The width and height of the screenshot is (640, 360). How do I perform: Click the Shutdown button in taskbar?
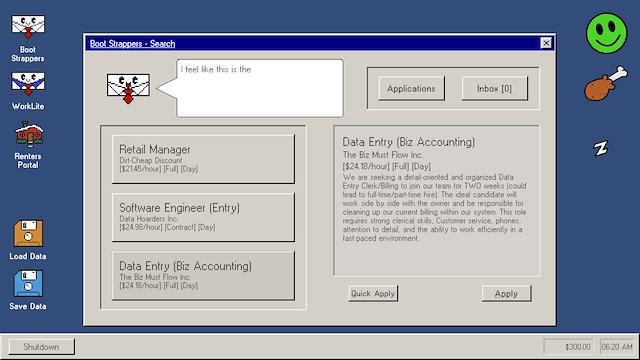click(41, 347)
